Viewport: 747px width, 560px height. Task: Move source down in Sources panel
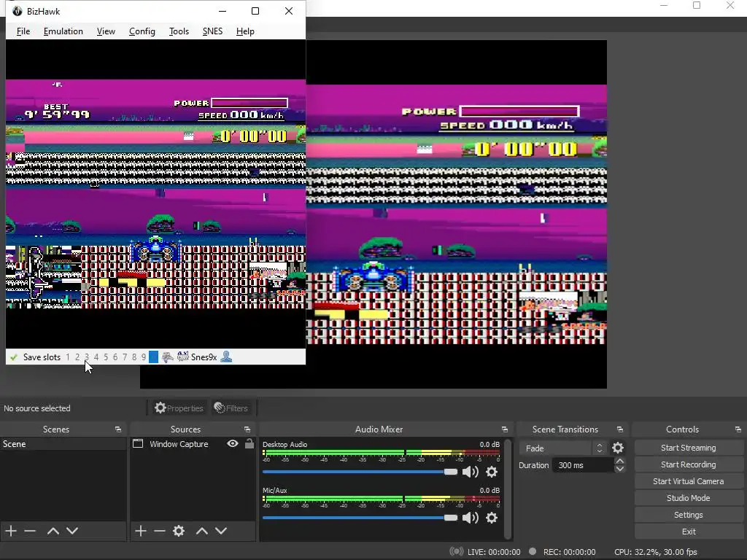221,531
